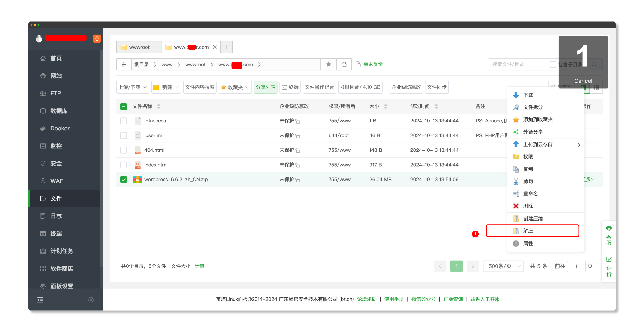Open 企业级防篡改 toolbar button
Screen dimensions: 644x332
coord(406,87)
